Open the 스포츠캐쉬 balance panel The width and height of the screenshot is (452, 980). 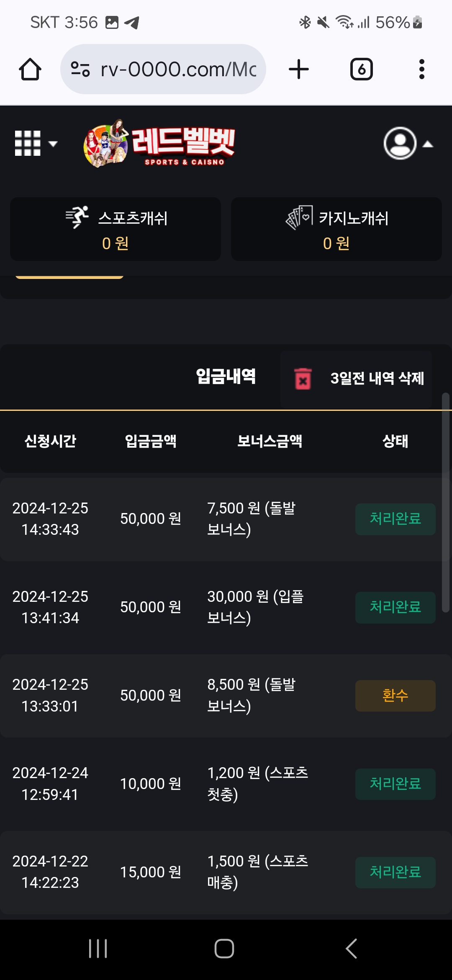pyautogui.click(x=116, y=229)
